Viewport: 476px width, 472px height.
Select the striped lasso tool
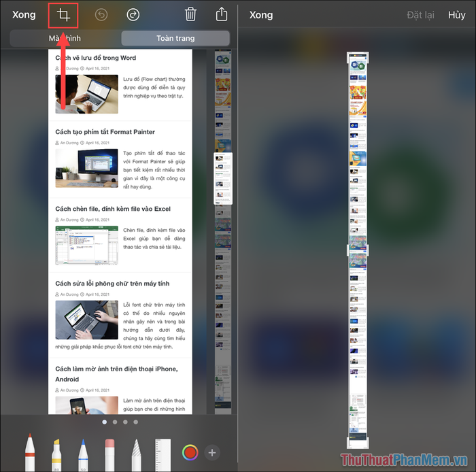[136, 455]
